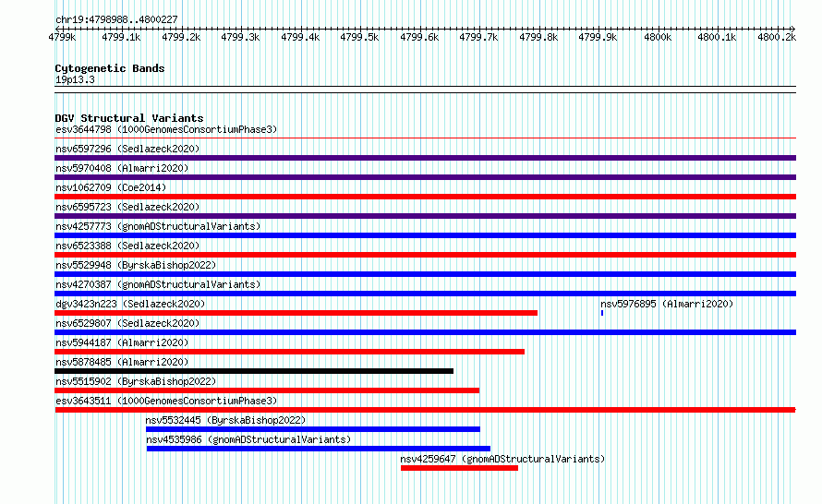Click the red bar under esv3643511
Image resolution: width=822 pixels, height=504 pixels.
point(425,410)
